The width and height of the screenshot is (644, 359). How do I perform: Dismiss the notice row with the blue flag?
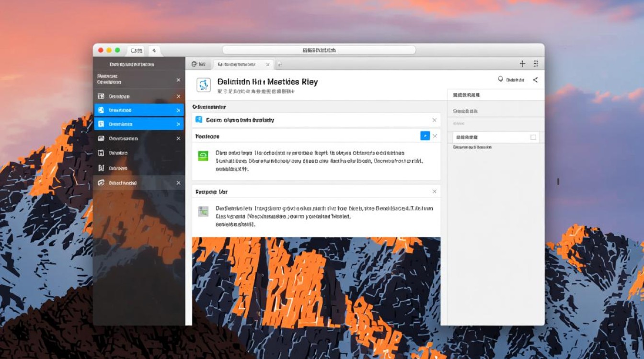point(434,120)
